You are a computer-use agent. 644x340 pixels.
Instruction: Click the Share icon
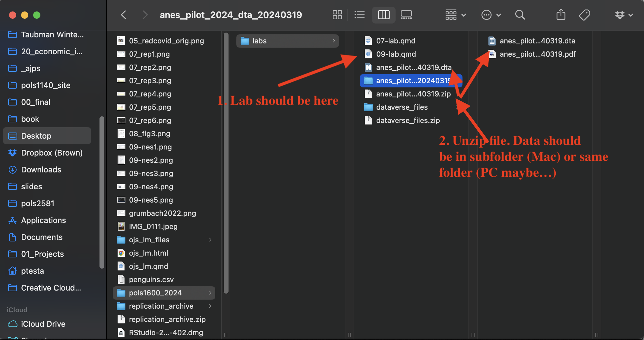(x=560, y=15)
